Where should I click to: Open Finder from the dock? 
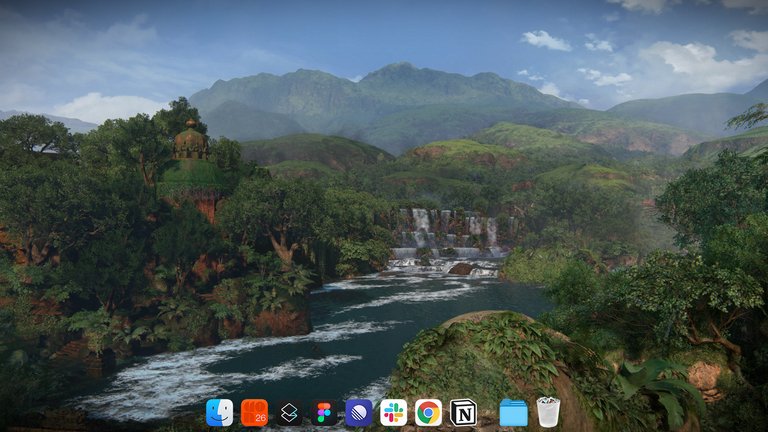point(219,412)
